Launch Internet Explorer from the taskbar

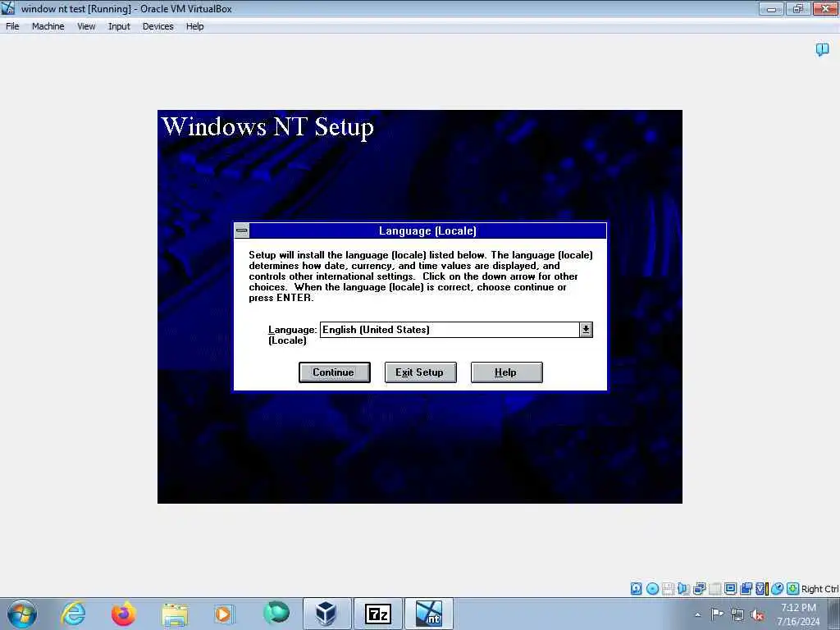click(73, 614)
